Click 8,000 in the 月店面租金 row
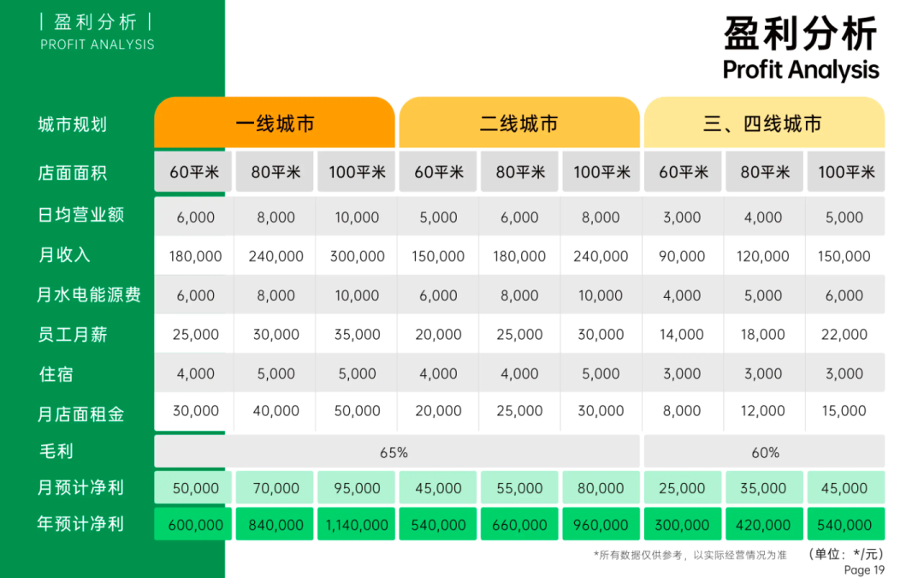Screen dimensions: 924x578 pos(682,410)
